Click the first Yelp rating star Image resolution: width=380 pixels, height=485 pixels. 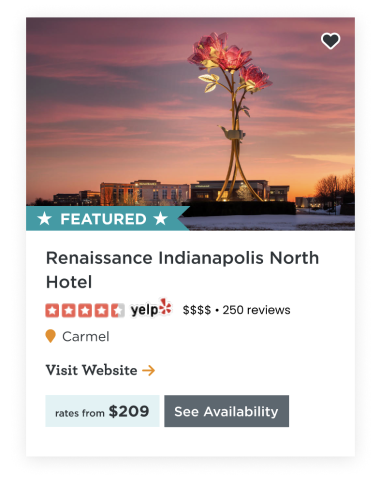click(52, 310)
